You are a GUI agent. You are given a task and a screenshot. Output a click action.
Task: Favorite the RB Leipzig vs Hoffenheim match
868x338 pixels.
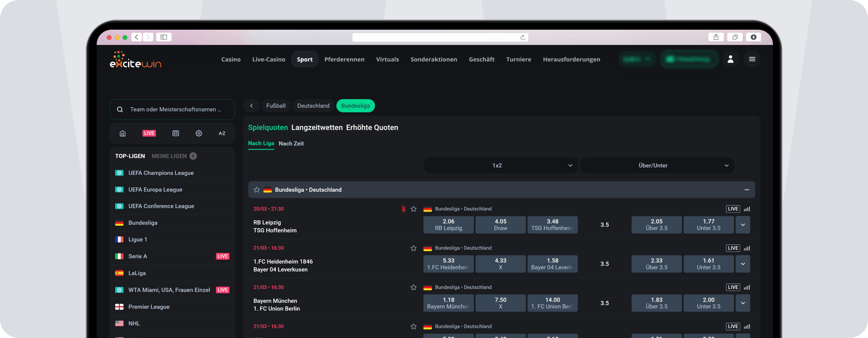413,209
